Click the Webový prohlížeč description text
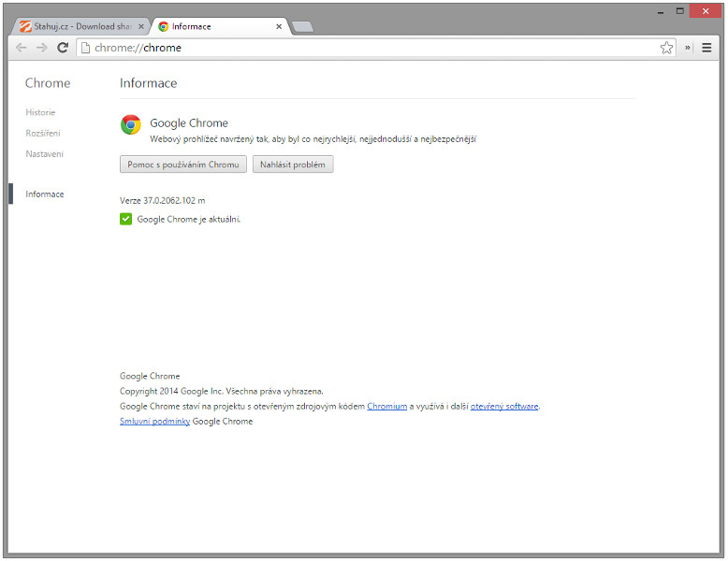Screen dimensions: 728x561 pos(313,139)
